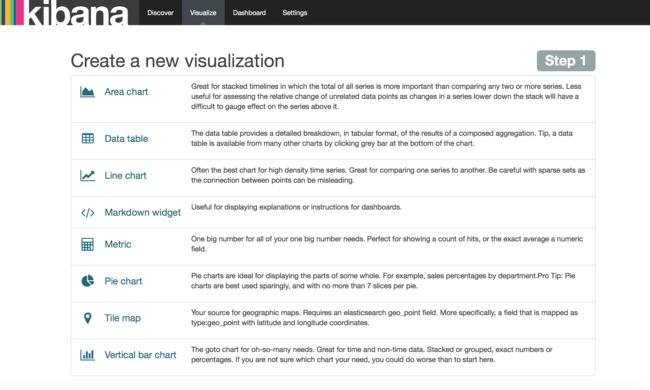The height and width of the screenshot is (390, 650).
Task: Click the Area chart icon
Action: pyautogui.click(x=87, y=92)
